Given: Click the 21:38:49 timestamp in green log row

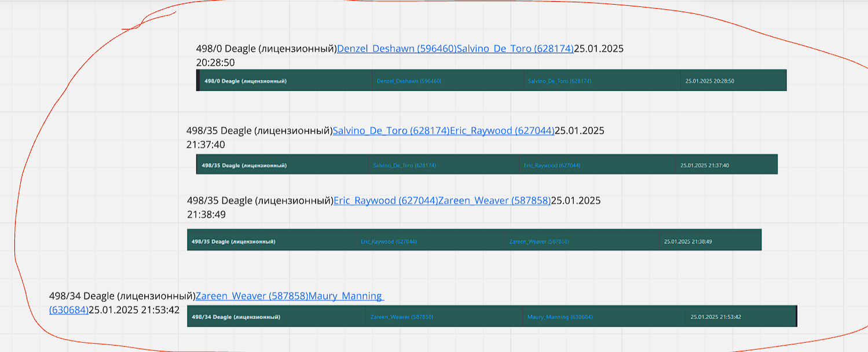Looking at the screenshot, I should coord(688,241).
